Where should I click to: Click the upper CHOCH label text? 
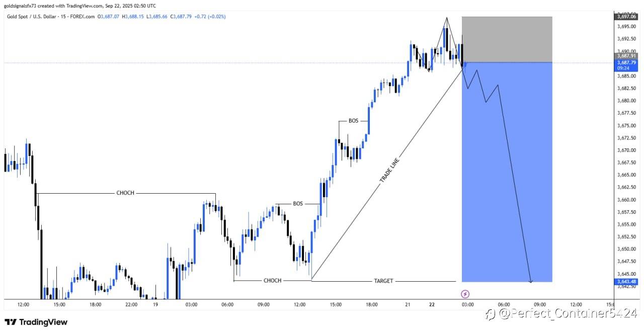click(125, 193)
